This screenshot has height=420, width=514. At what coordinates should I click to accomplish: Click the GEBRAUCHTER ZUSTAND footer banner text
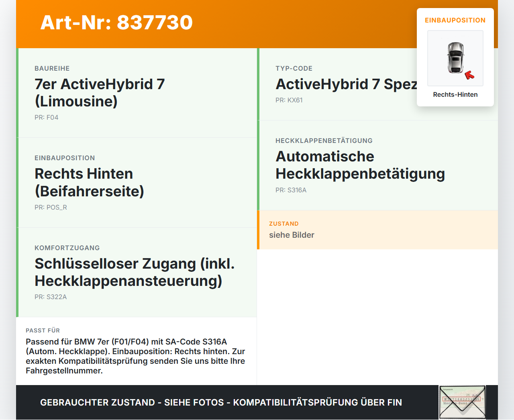point(221,402)
